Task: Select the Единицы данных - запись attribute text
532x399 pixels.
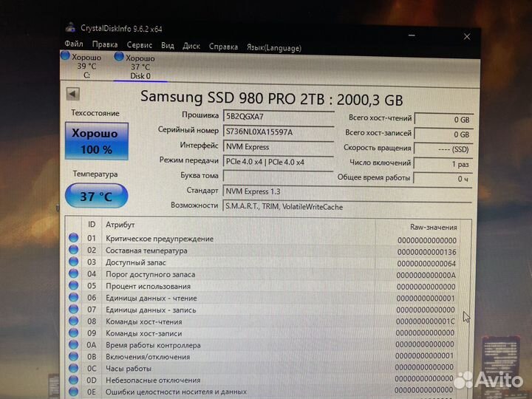Action: pyautogui.click(x=151, y=310)
